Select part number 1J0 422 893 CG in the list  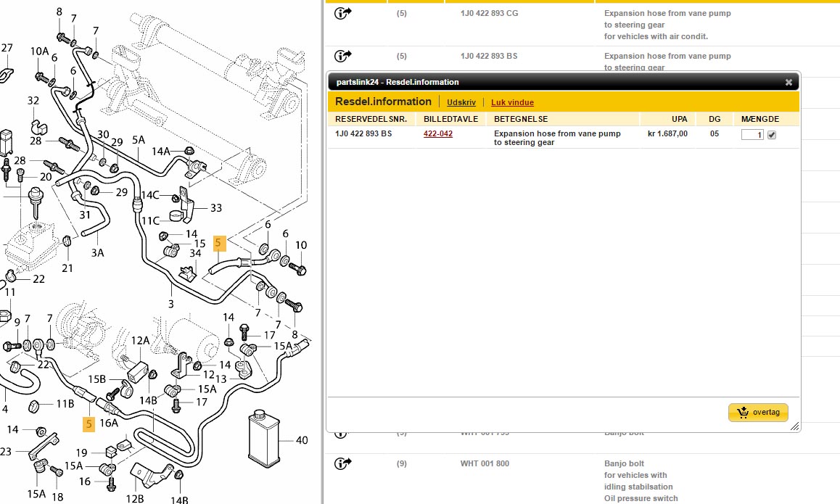click(x=489, y=13)
